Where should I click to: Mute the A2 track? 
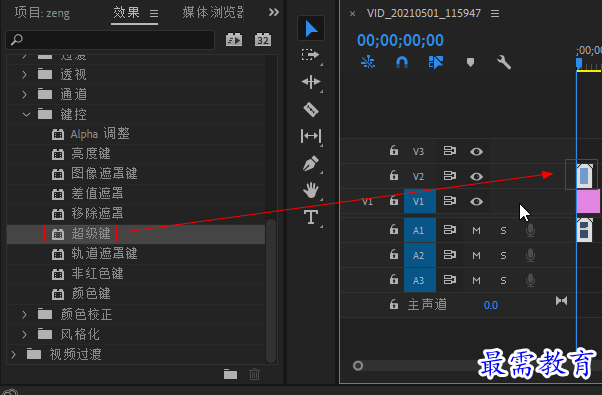click(476, 255)
